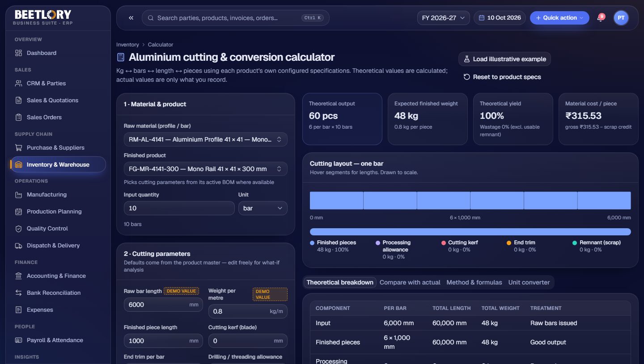Click the Sales & Quotations document icon
This screenshot has height=364, width=644.
(x=18, y=100)
